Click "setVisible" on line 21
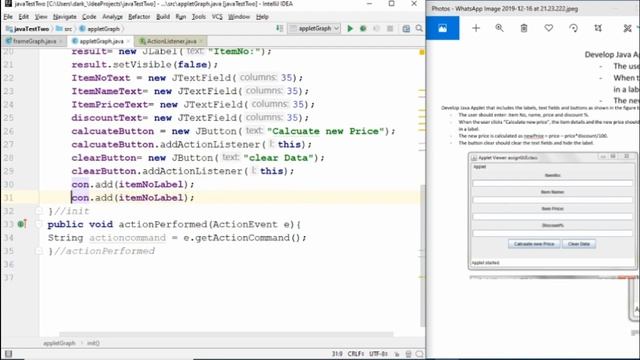Screen dimensions: 640x360 142,64
